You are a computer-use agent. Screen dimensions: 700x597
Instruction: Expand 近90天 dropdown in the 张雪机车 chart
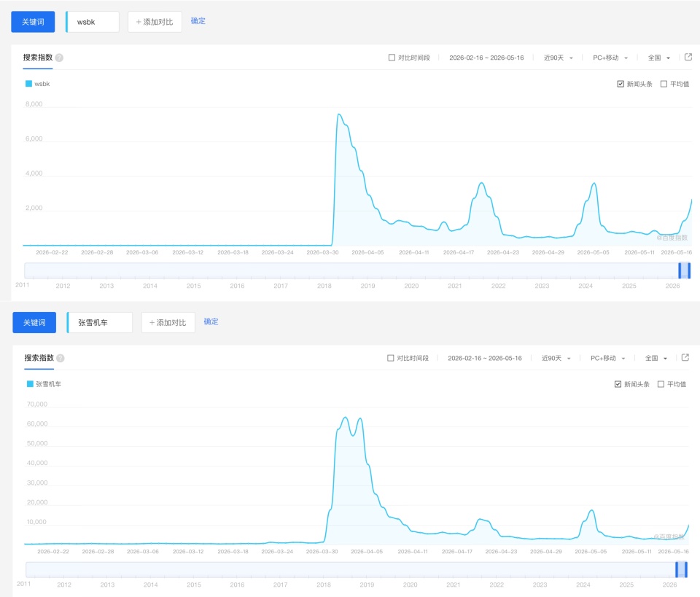[556, 358]
